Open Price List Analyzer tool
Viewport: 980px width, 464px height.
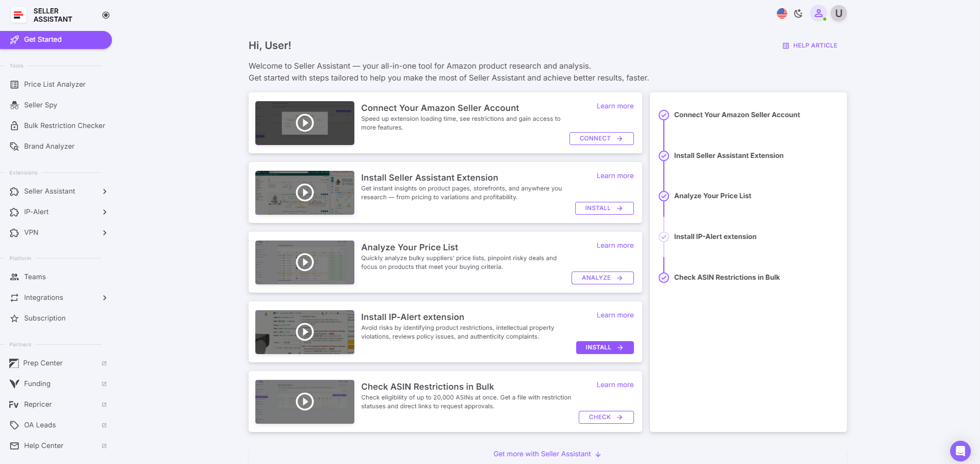point(56,84)
